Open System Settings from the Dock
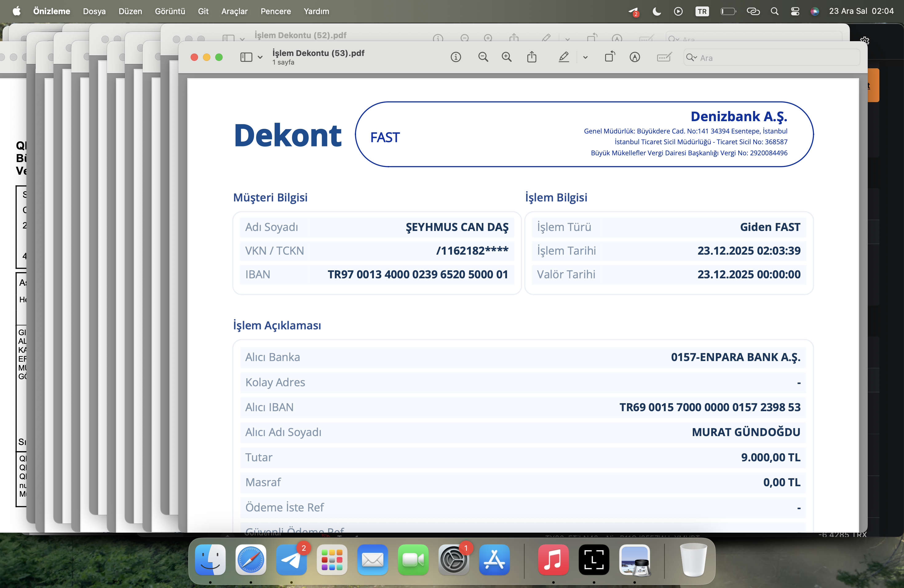904x588 pixels. tap(454, 559)
